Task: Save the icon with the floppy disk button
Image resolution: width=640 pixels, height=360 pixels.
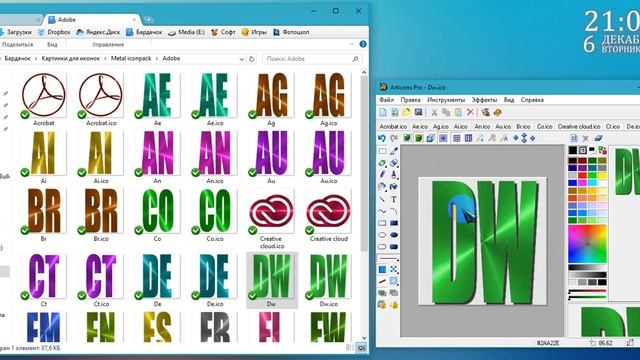Action: [x=418, y=112]
